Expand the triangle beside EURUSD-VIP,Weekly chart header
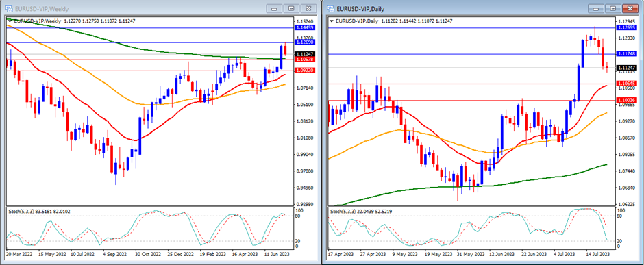Screen dimensions: 644x265 [x=10, y=21]
